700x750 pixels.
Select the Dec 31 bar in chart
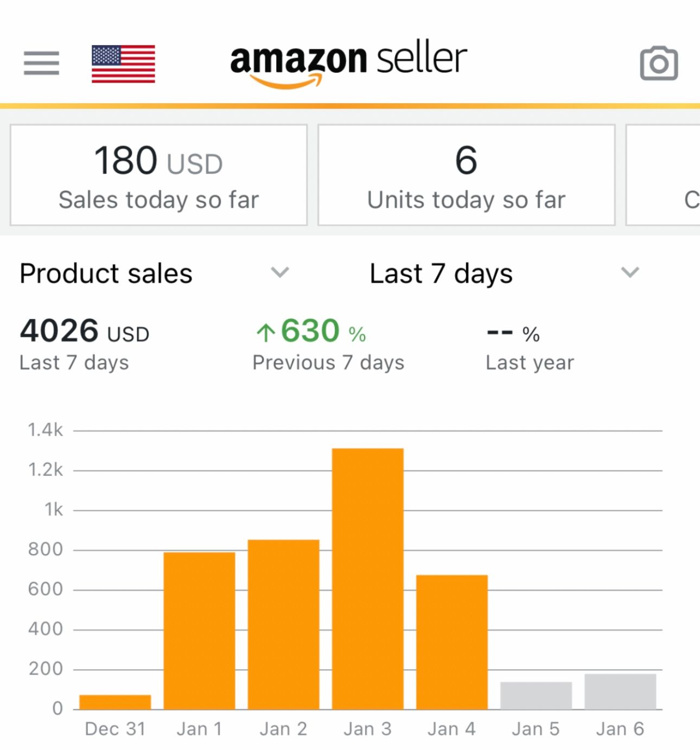(115, 702)
